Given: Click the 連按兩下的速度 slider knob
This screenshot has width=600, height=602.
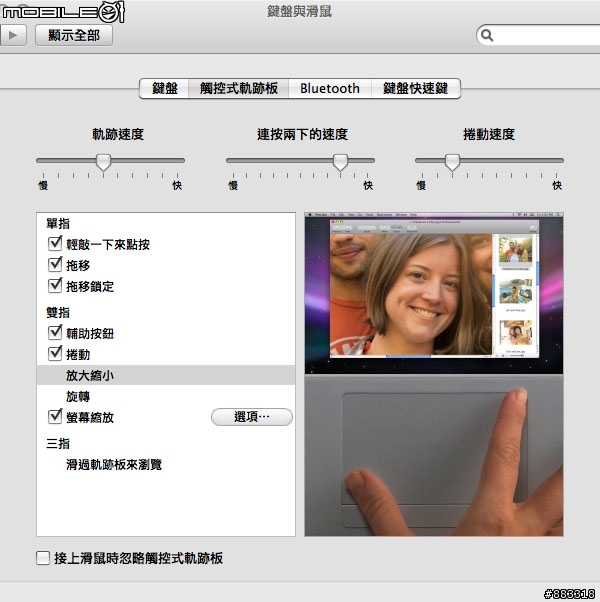Looking at the screenshot, I should point(340,162).
